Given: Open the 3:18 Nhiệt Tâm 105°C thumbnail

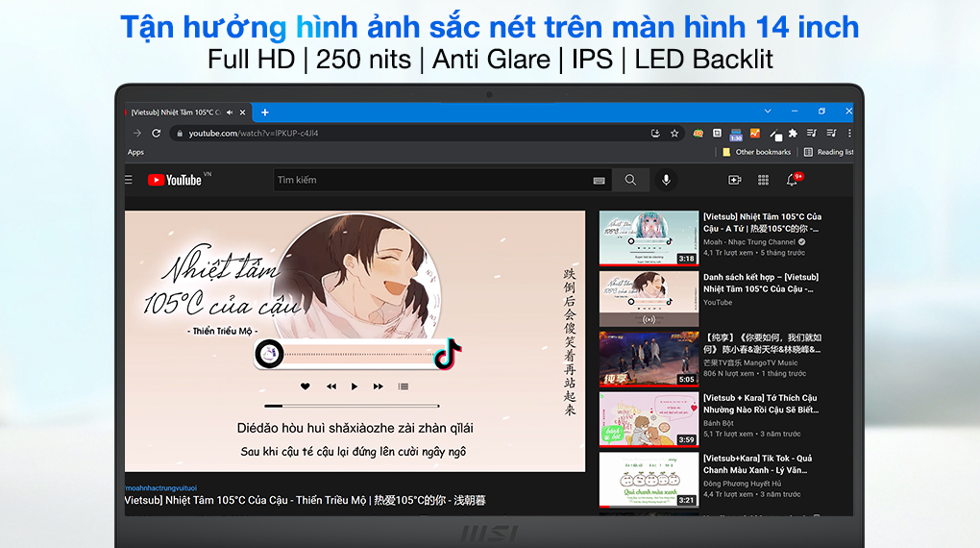Looking at the screenshot, I should point(649,238).
